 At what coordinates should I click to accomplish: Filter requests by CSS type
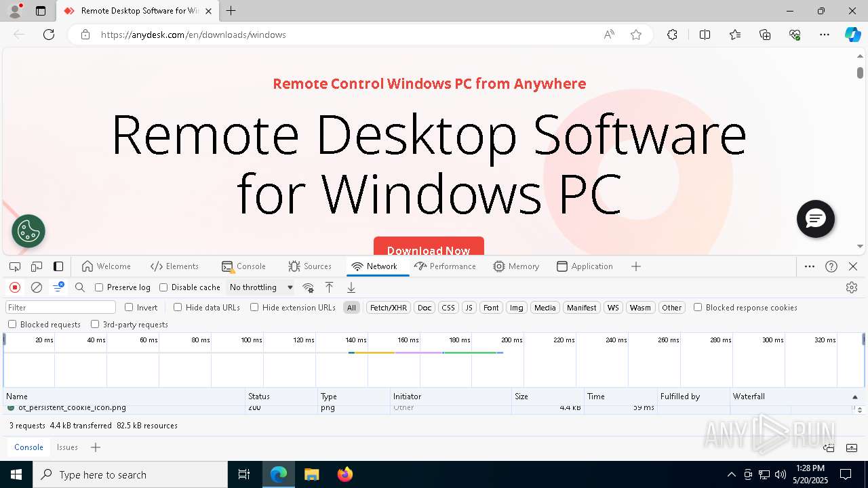pyautogui.click(x=448, y=308)
